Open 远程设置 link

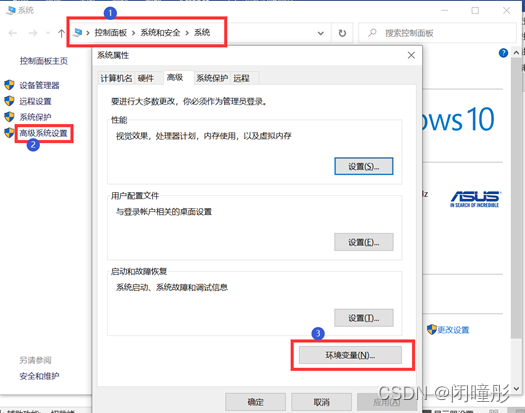(x=35, y=101)
